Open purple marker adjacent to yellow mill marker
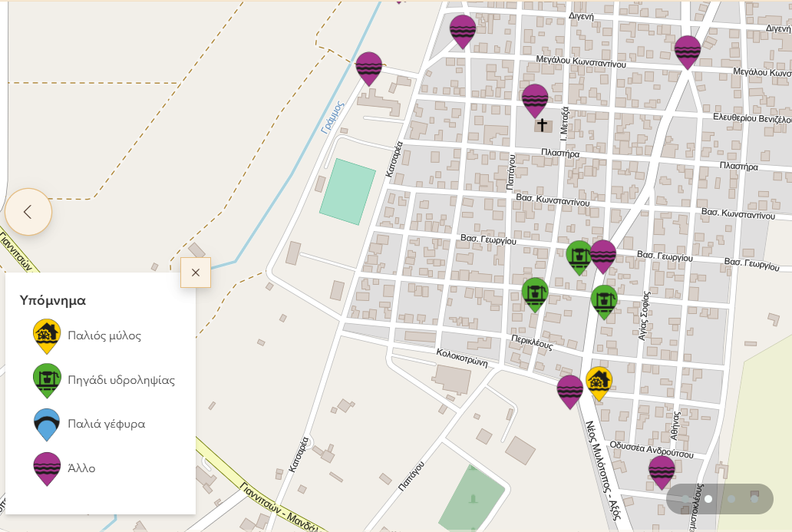This screenshot has height=532, width=792. (569, 390)
